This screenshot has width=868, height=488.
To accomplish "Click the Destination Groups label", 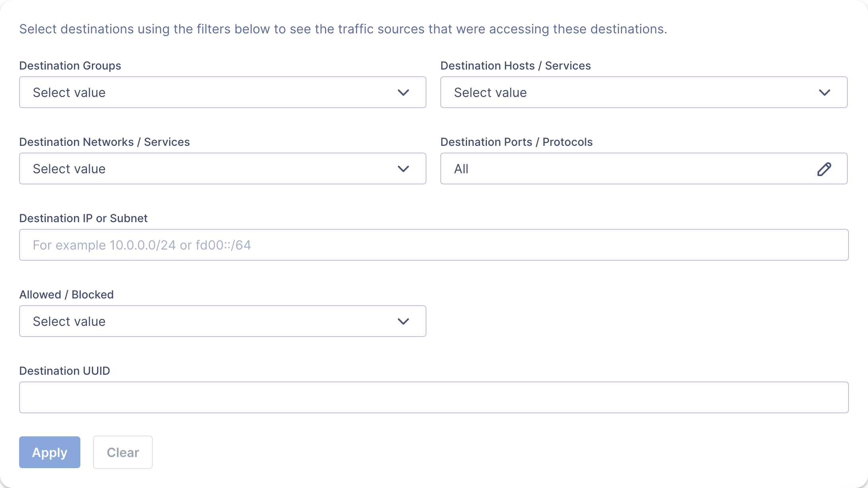I will click(70, 66).
